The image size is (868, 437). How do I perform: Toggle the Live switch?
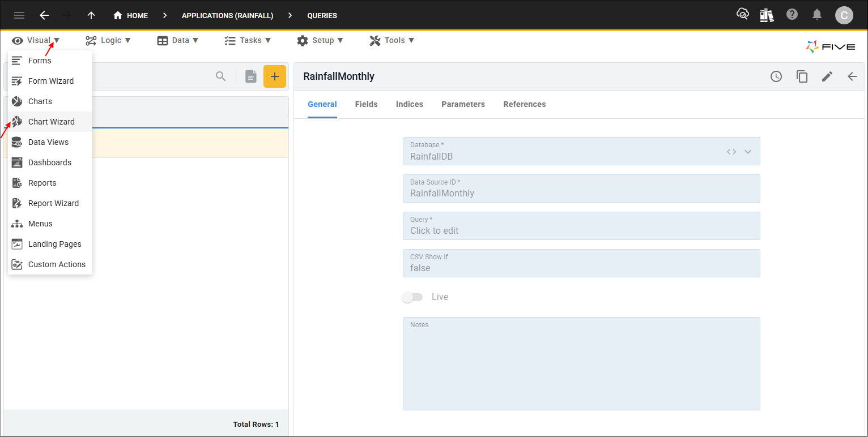click(x=412, y=297)
